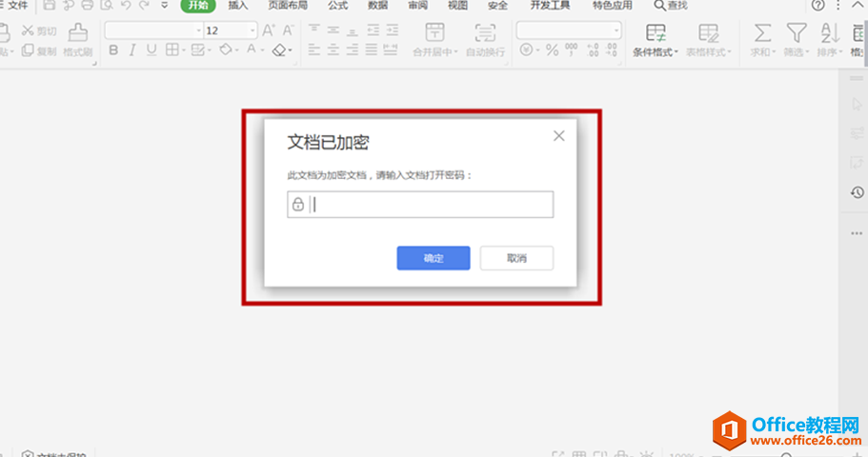Click the middle vertical align icon

(x=333, y=30)
